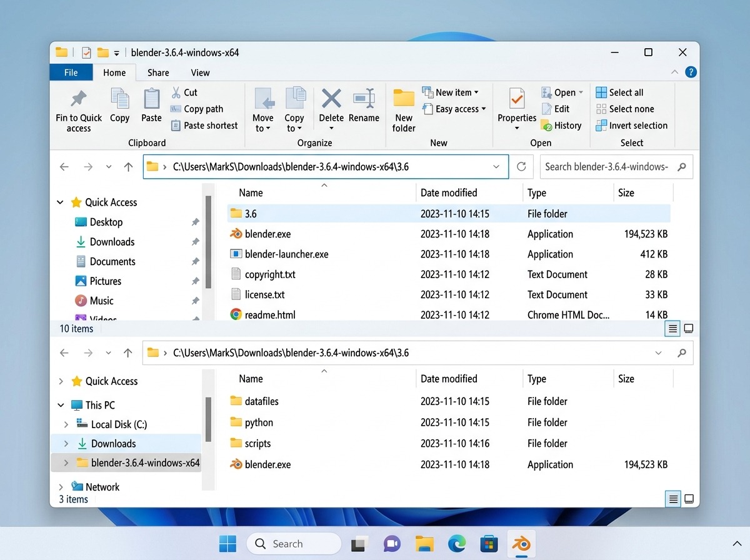Expand Network tree node
Viewport: 750px width, 560px height.
click(x=61, y=487)
